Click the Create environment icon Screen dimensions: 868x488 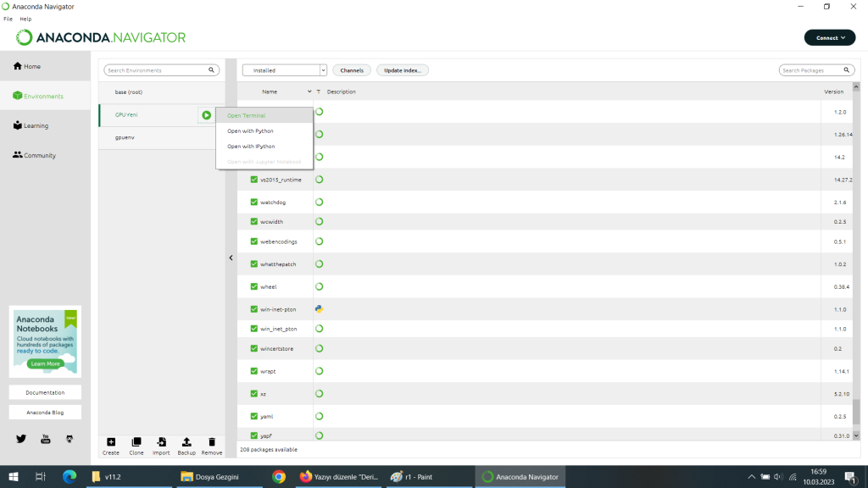[x=111, y=442]
